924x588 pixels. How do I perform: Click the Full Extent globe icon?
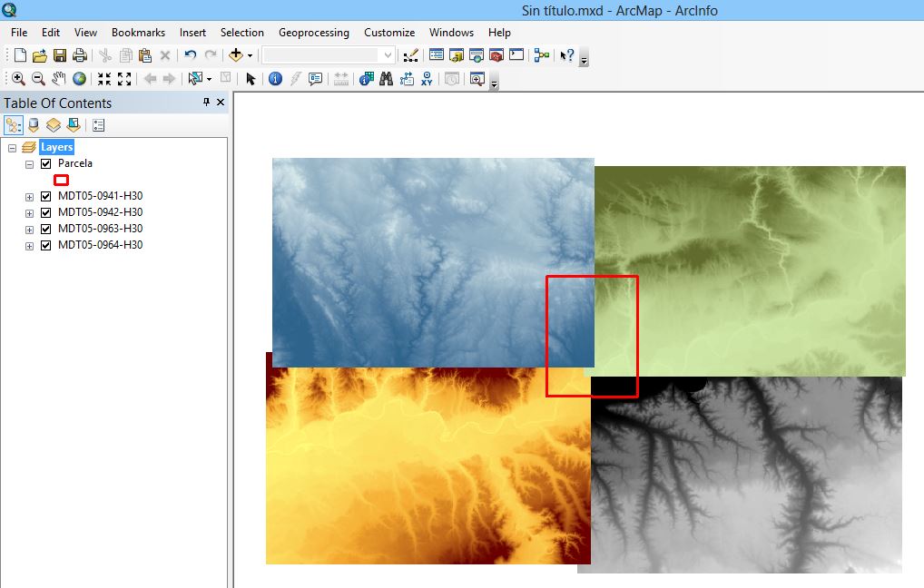(x=80, y=79)
